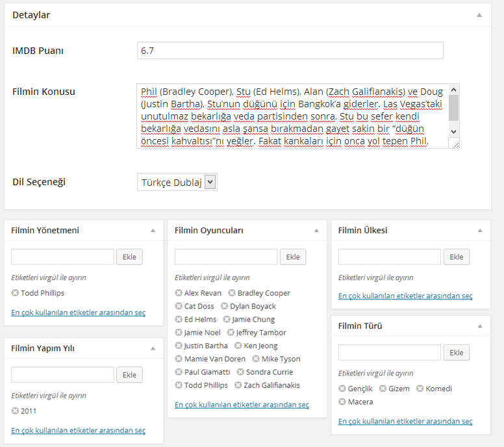Open the Dil Seçeneği dropdown
The height and width of the screenshot is (447, 504).
pos(177,182)
